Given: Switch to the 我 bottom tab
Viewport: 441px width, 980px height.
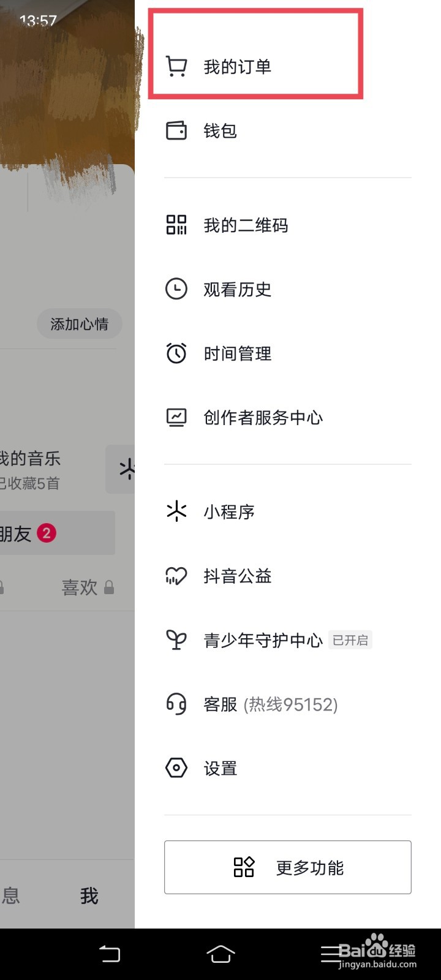Looking at the screenshot, I should pyautogui.click(x=89, y=896).
